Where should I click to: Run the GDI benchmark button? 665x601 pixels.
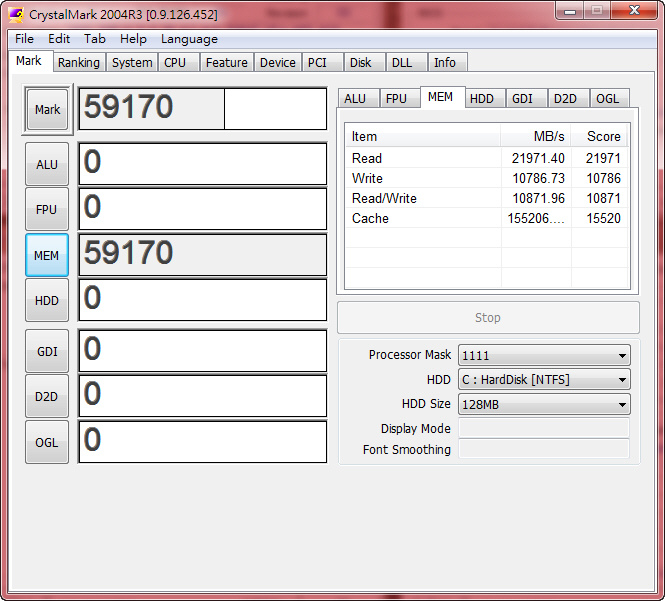point(47,351)
